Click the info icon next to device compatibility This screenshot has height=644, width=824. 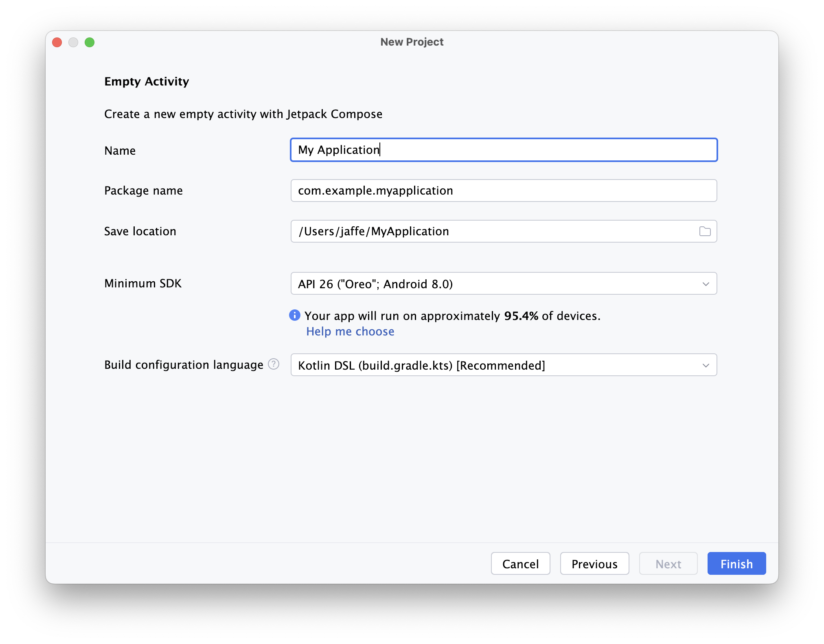[x=295, y=315]
